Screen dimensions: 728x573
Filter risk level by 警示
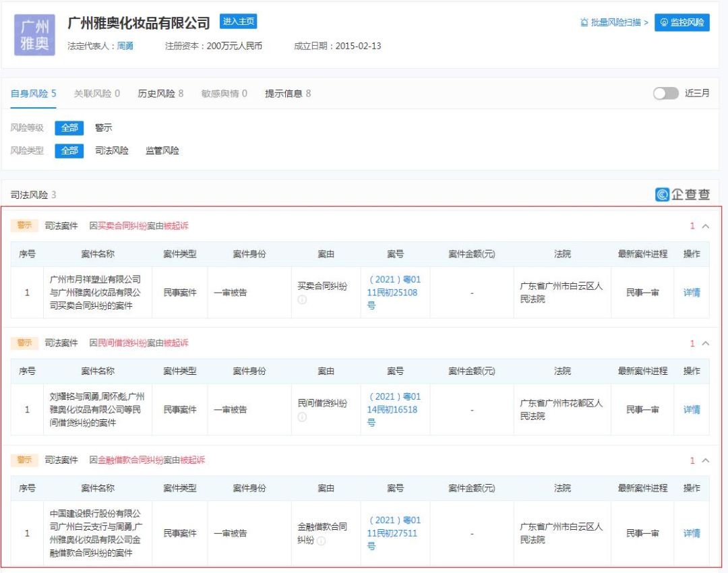pos(103,127)
